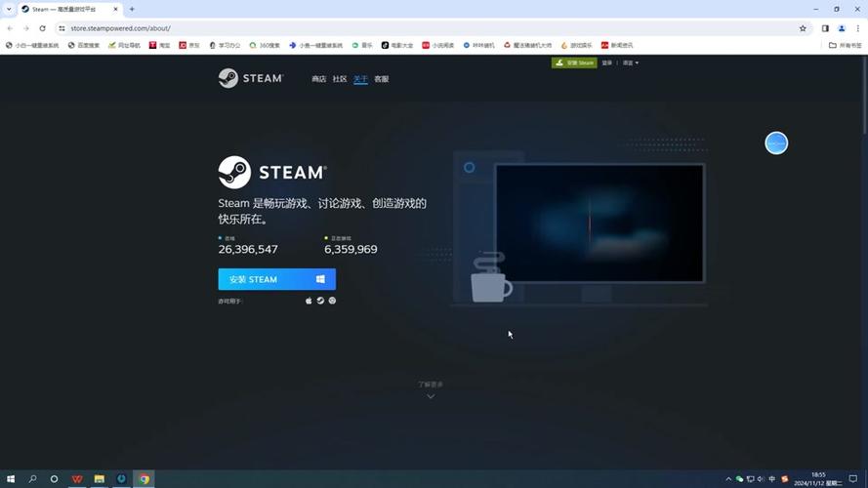Open the tab search dropdown arrow
The width and height of the screenshot is (868, 488).
(9, 9)
